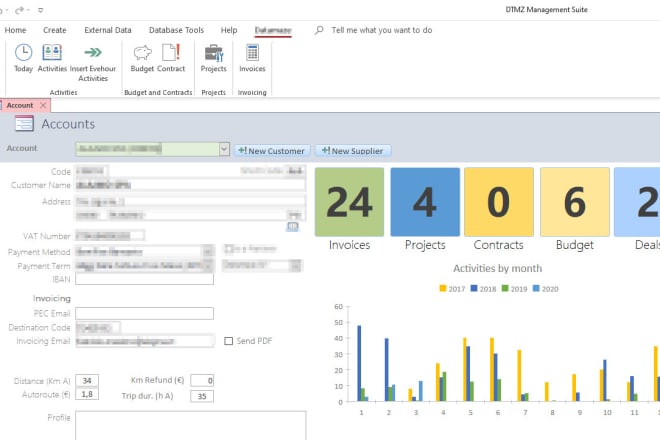The image size is (660, 440).
Task: Click the Profile text area
Action: pyautogui.click(x=191, y=426)
